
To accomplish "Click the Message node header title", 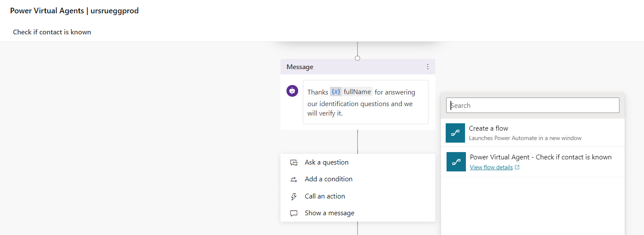I will click(x=300, y=67).
